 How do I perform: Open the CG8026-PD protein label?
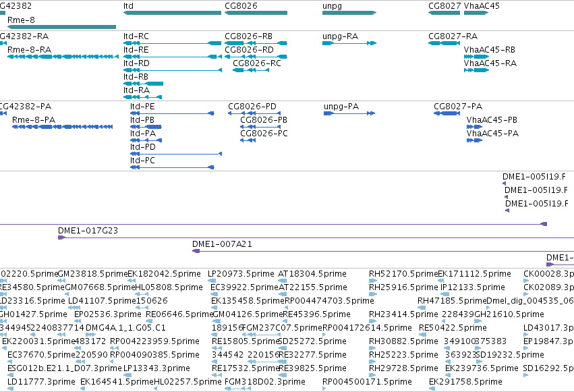[x=252, y=107]
